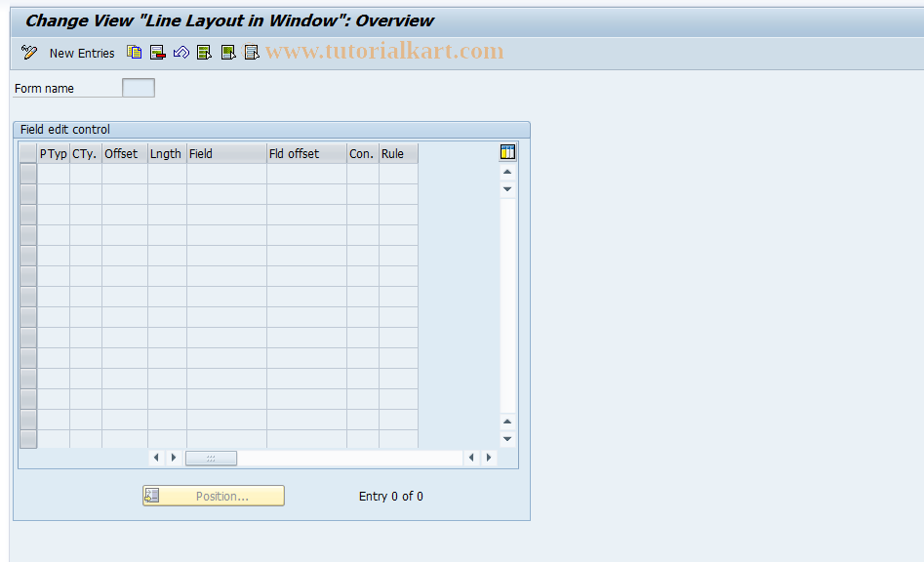
Task: Click vertical scrollbar bottom up arrow
Action: [x=507, y=421]
